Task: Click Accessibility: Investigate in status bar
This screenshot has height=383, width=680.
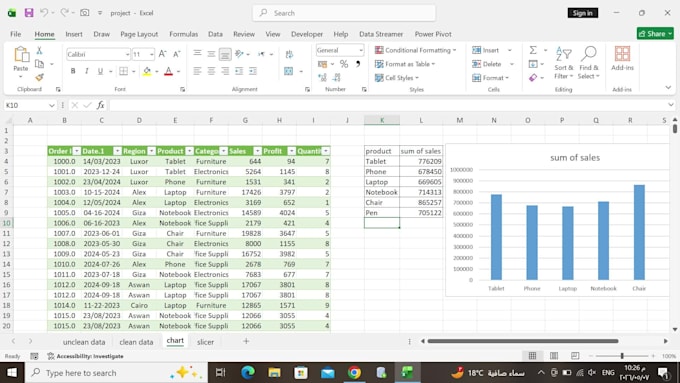Action: pos(85,356)
